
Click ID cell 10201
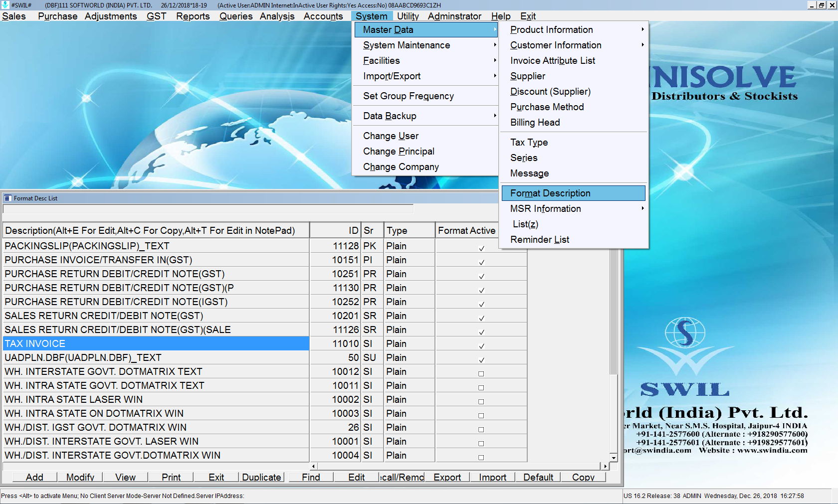tap(335, 316)
